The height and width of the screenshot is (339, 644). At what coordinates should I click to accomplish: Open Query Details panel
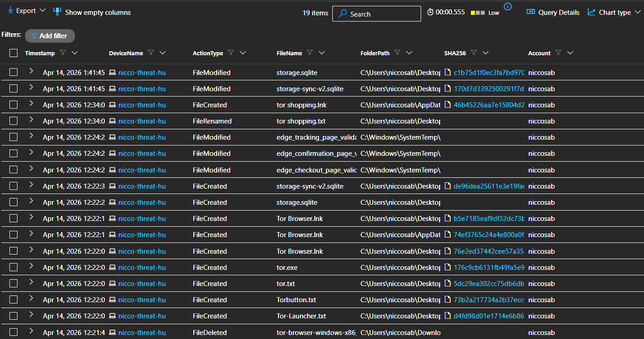[x=553, y=13]
